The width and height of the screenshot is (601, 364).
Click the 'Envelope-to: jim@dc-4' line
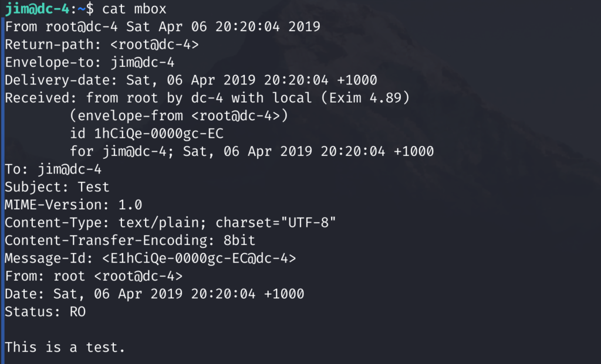click(89, 62)
